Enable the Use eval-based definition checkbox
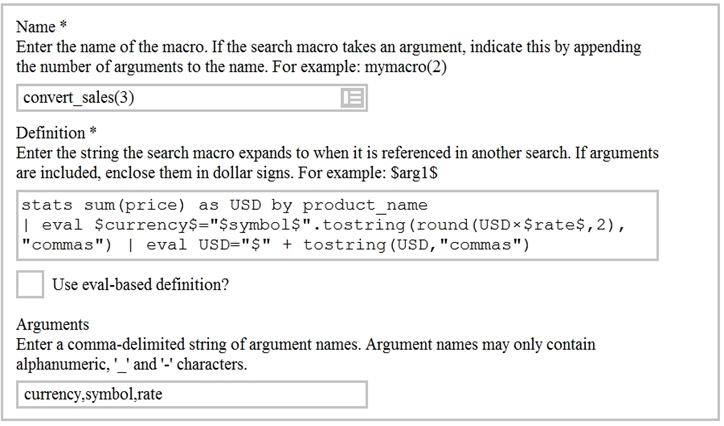Viewport: 724px width, 426px height. pos(31,284)
